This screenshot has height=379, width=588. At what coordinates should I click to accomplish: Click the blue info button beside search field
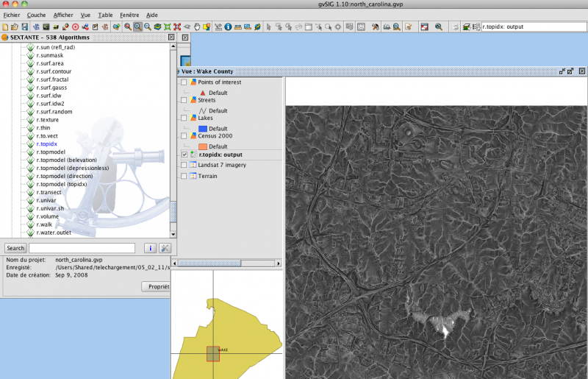click(x=149, y=248)
